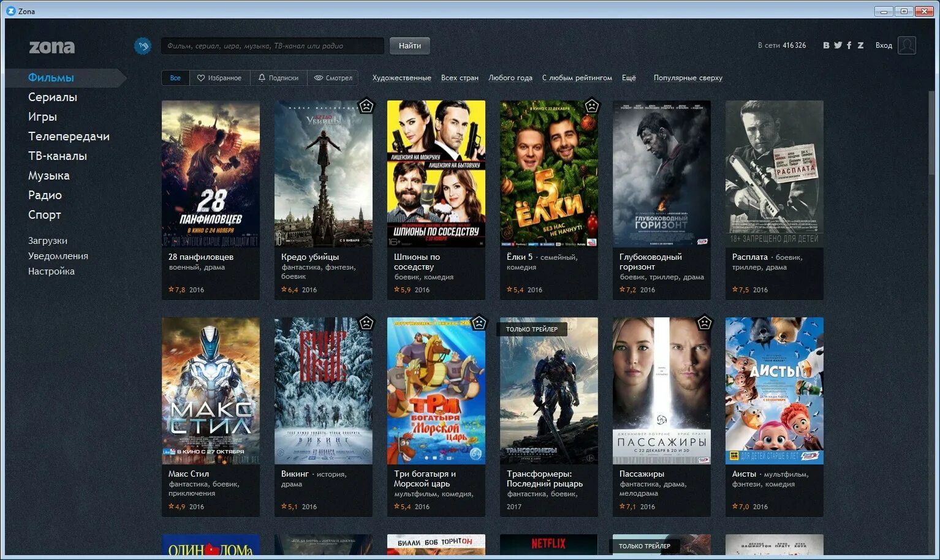Focus the search input field

273,46
